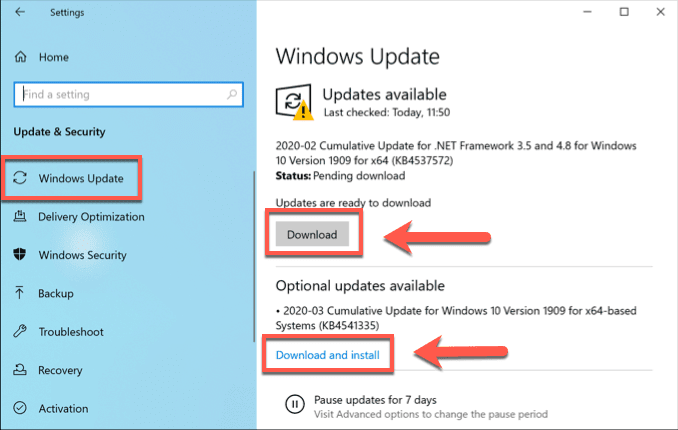Viewport: 678px width, 430px height.
Task: Select the Backup arrow icon
Action: [x=19, y=293]
